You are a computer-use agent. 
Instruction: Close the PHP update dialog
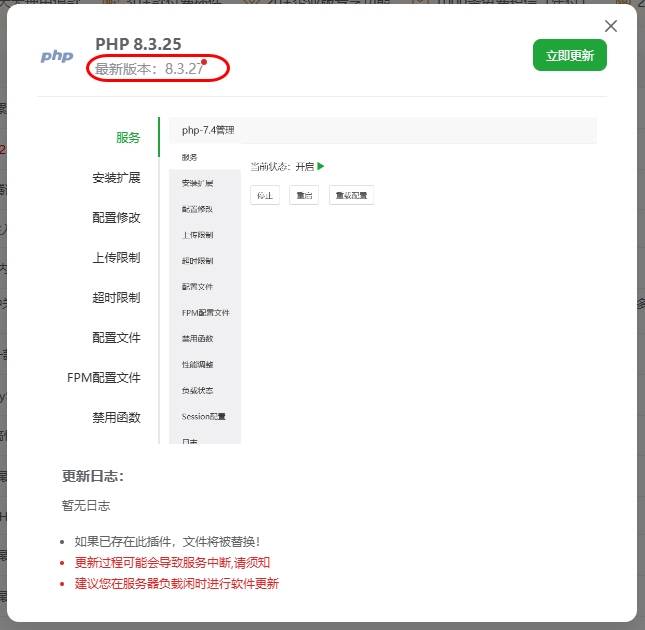(x=611, y=26)
